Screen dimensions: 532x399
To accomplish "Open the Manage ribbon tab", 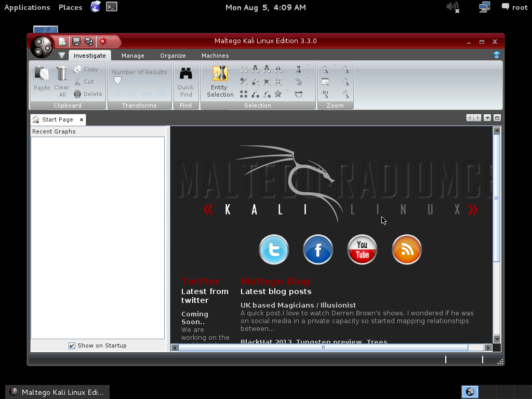I will tap(132, 56).
